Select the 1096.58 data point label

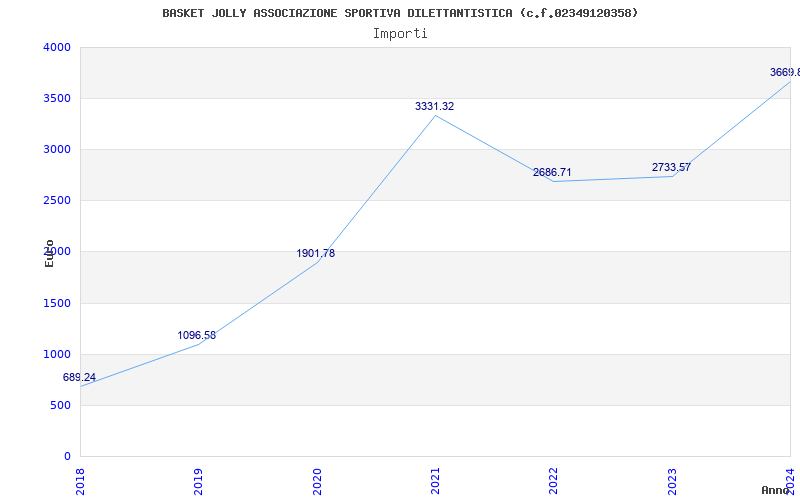click(197, 336)
